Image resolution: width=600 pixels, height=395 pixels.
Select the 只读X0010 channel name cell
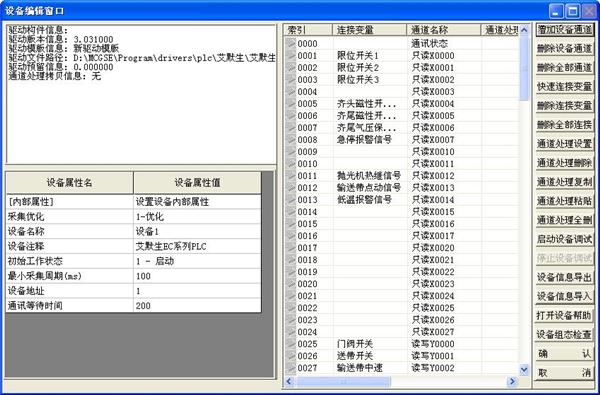(443, 152)
